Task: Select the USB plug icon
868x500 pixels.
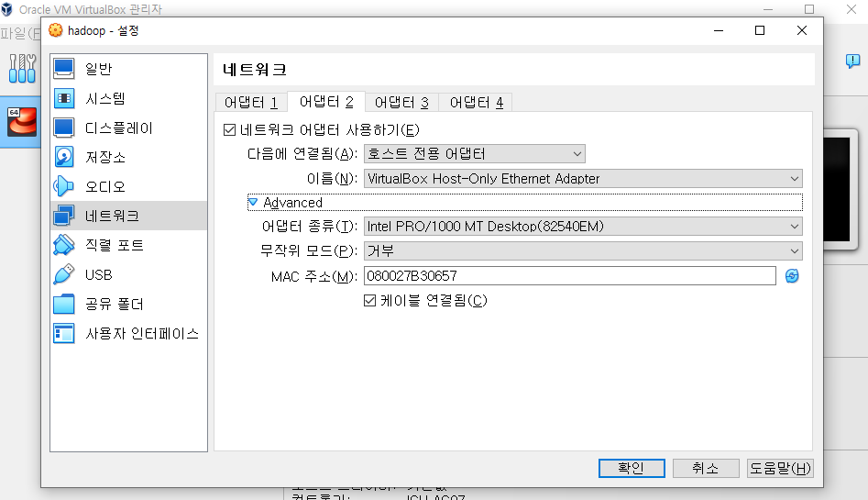Action: pyautogui.click(x=63, y=274)
